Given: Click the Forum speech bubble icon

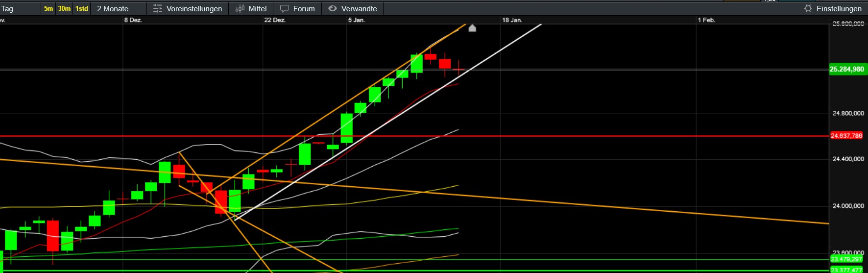Looking at the screenshot, I should pyautogui.click(x=285, y=9).
